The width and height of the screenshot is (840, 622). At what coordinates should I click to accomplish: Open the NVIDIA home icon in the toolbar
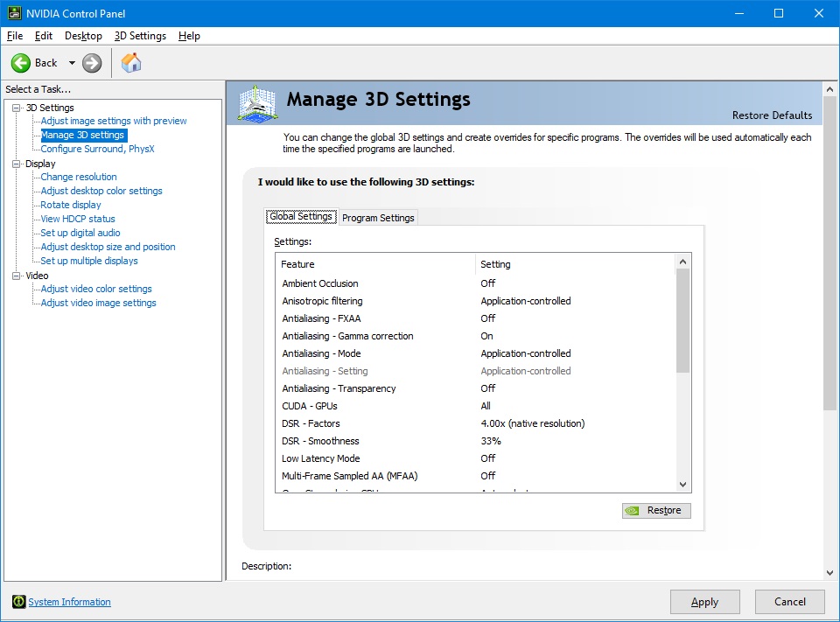click(x=132, y=62)
